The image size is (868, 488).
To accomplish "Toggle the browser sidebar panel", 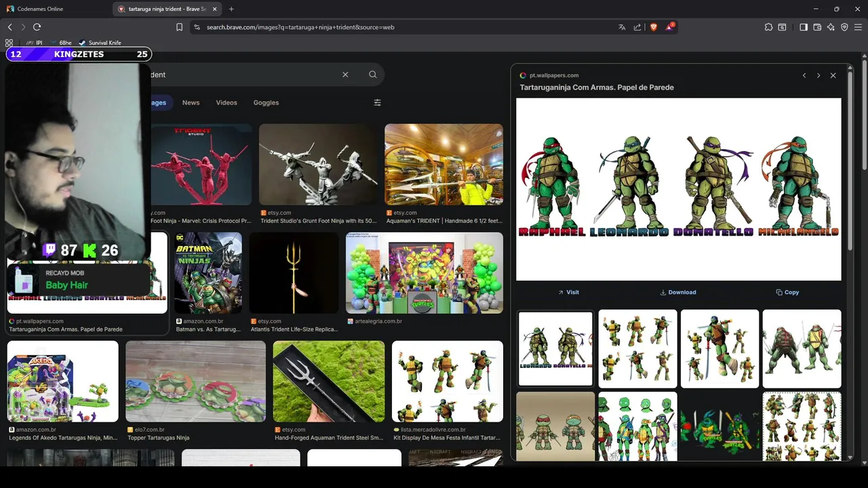I will click(804, 27).
